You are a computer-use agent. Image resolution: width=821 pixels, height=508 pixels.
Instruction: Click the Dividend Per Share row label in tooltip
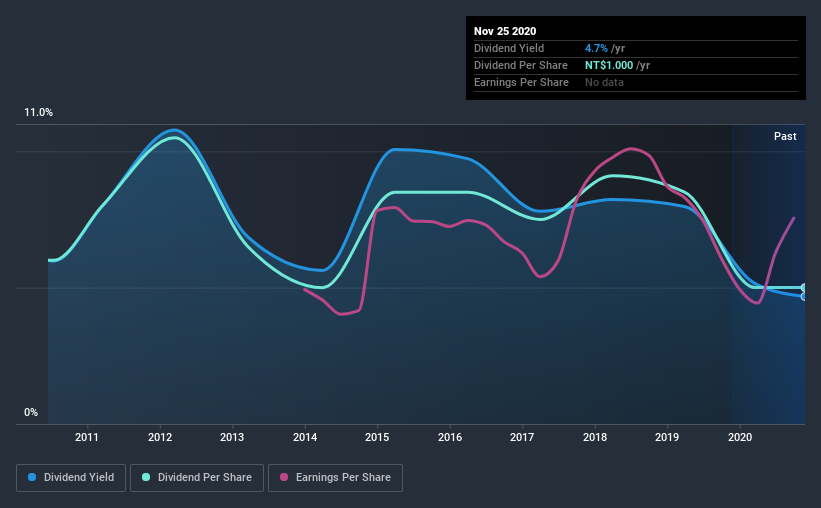point(520,65)
